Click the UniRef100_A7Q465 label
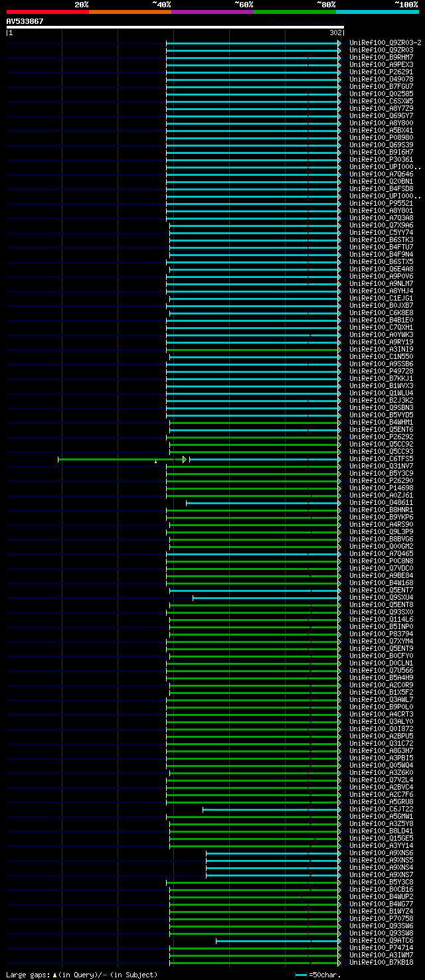 tap(381, 553)
